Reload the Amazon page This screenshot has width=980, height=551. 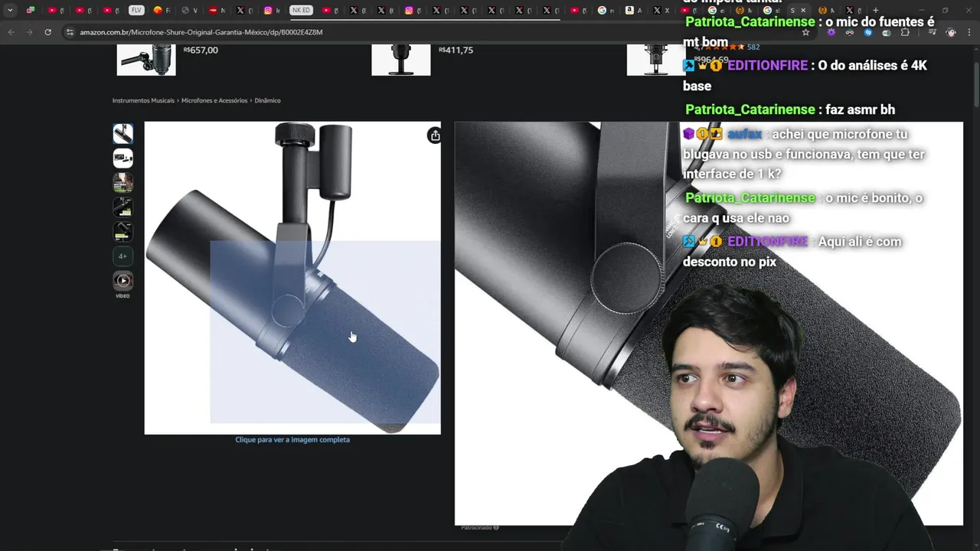coord(47,32)
